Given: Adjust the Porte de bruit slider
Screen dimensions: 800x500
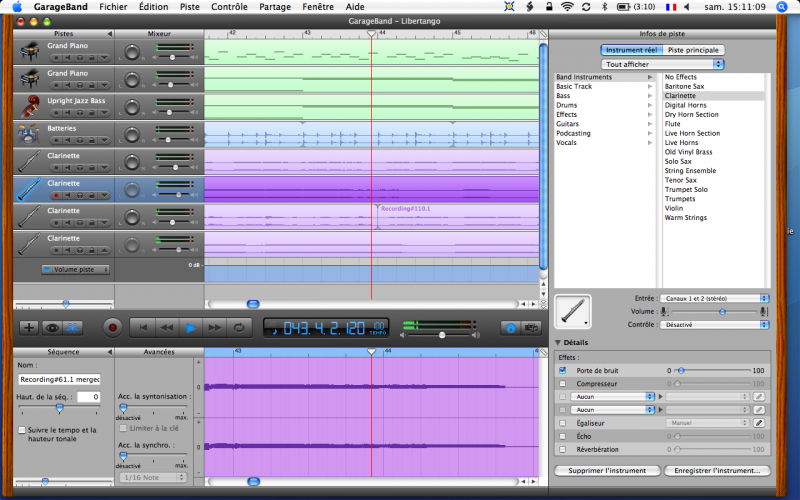Looking at the screenshot, I should coord(681,370).
